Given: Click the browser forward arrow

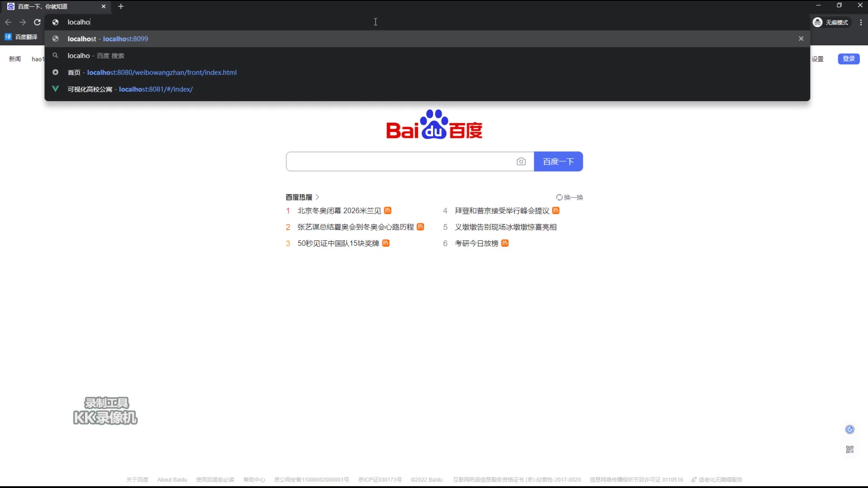Looking at the screenshot, I should (x=23, y=22).
